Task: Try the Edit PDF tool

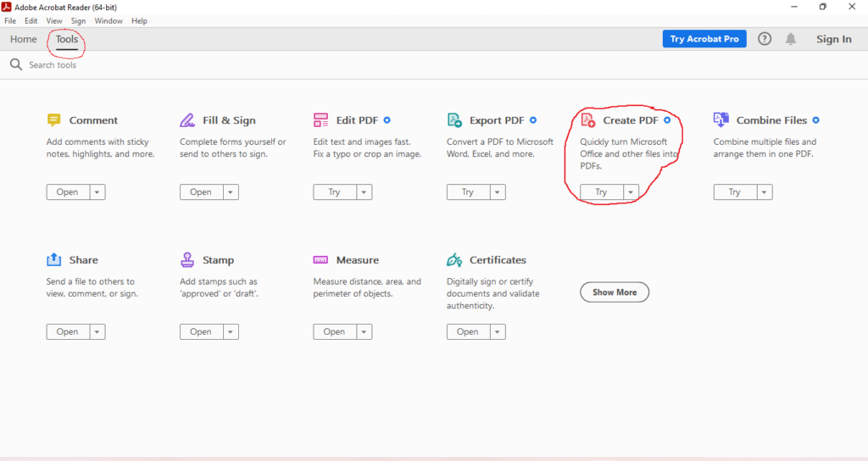Action: [x=334, y=192]
